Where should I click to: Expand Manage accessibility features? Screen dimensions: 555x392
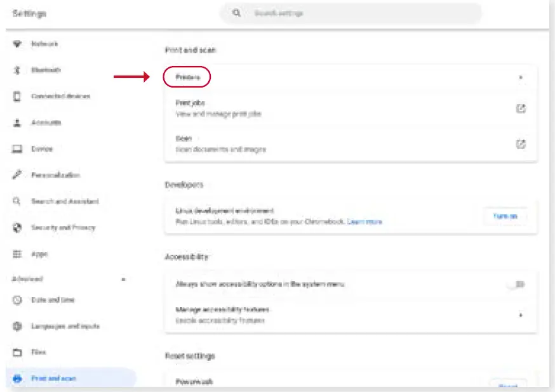pos(521,313)
